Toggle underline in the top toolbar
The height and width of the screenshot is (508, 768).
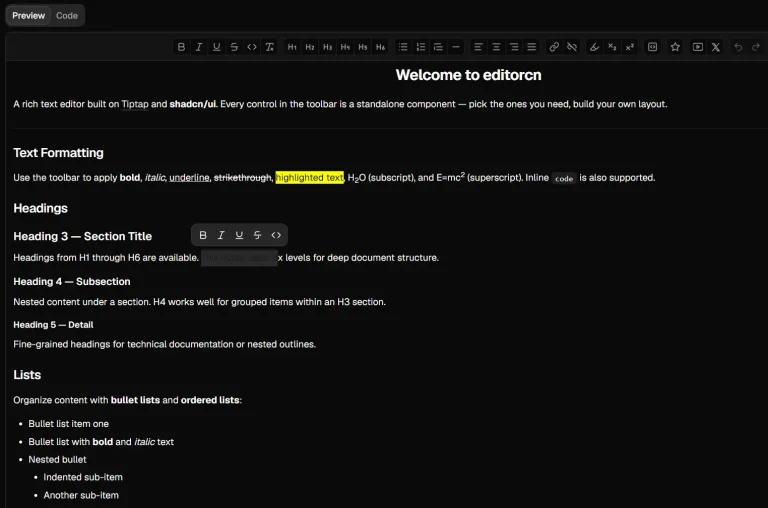tap(216, 47)
